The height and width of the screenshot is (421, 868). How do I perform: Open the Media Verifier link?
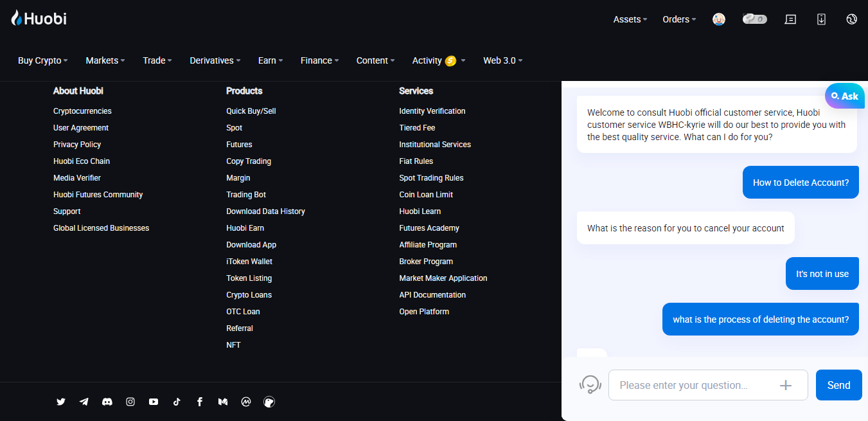point(77,178)
